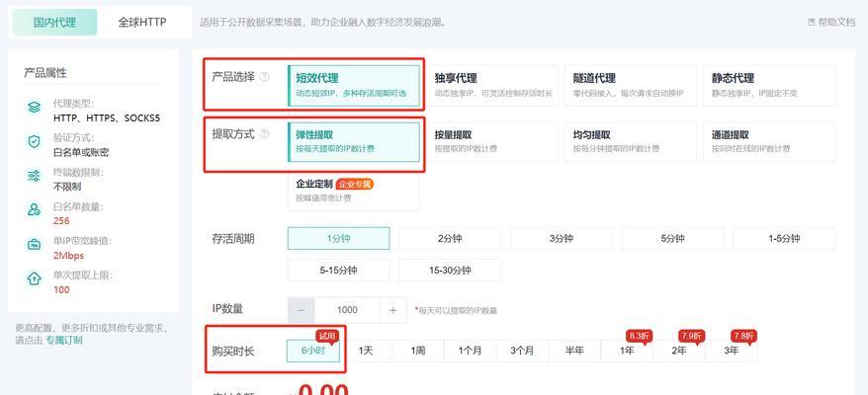Set survival period to 5分钟

672,238
